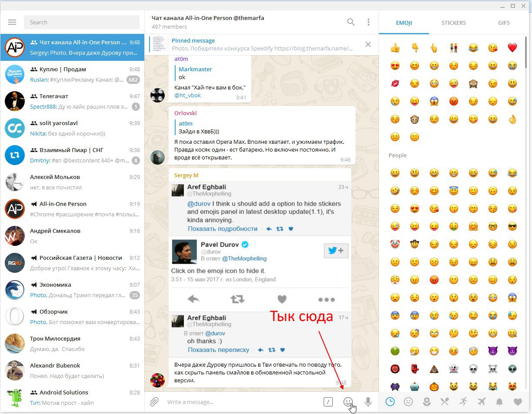Open chat with Трон Милосердия
The height and width of the screenshot is (414, 532).
pos(72,344)
